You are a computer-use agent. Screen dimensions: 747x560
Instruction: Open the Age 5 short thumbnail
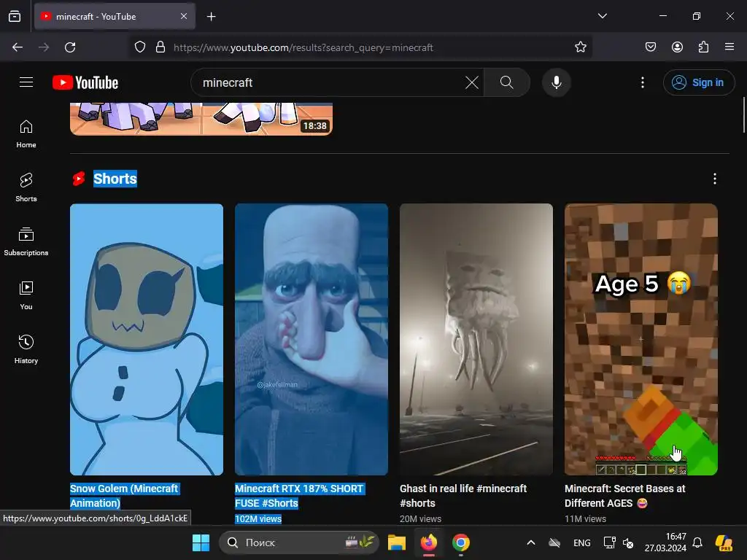[640, 339]
